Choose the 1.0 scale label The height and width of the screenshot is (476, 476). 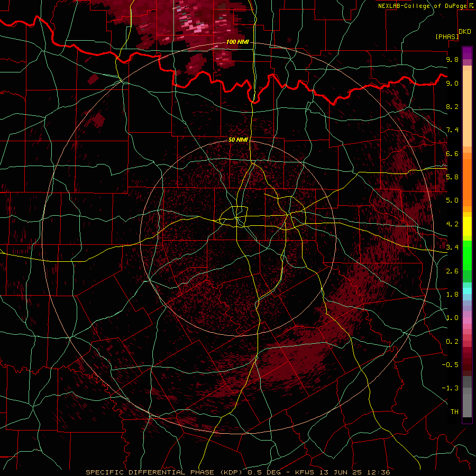(x=452, y=318)
